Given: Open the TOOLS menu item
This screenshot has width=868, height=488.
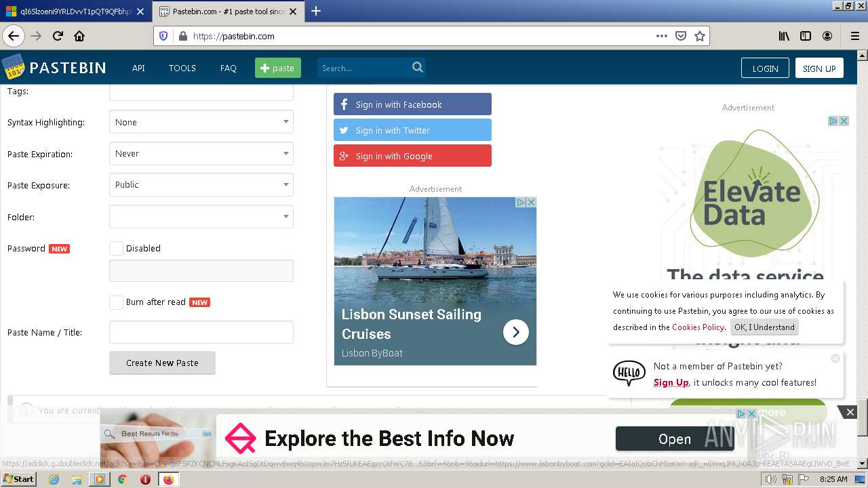Looking at the screenshot, I should tap(182, 68).
